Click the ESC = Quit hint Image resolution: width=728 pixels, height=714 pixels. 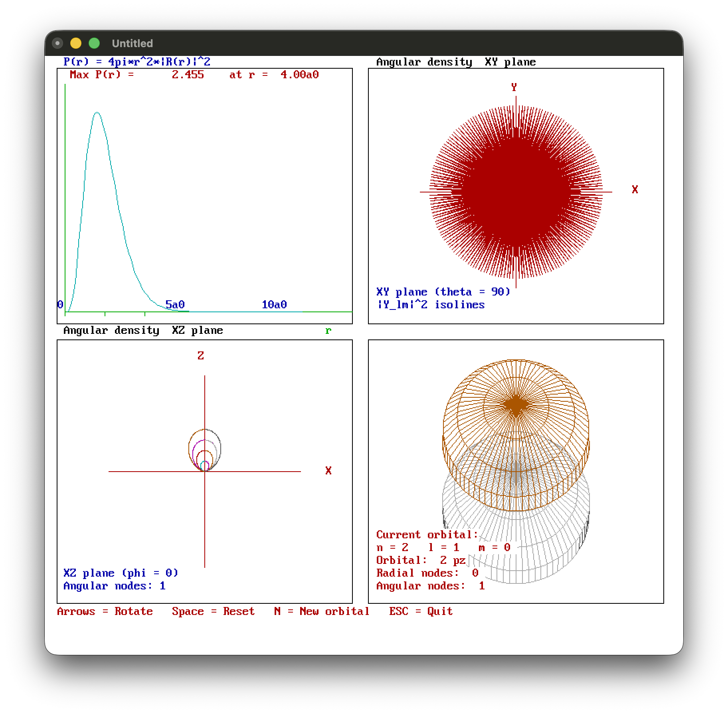(421, 611)
